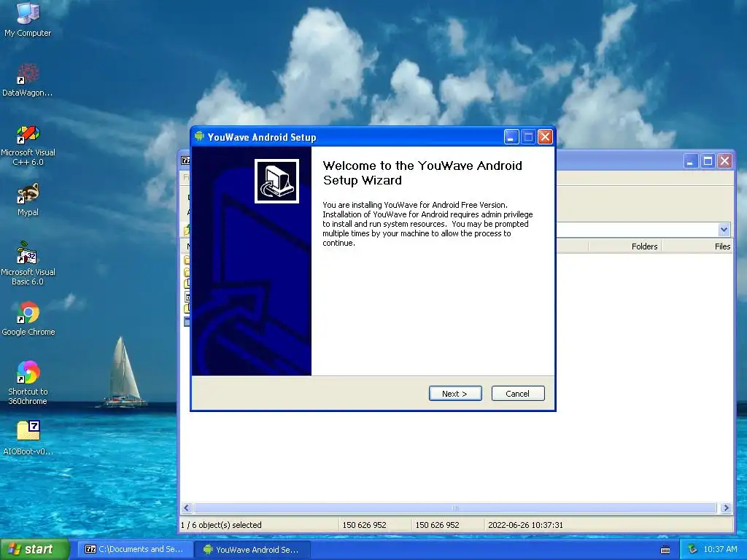Click the 2022-06-26 10:37:31 status entry
This screenshot has width=747, height=560.
525,525
